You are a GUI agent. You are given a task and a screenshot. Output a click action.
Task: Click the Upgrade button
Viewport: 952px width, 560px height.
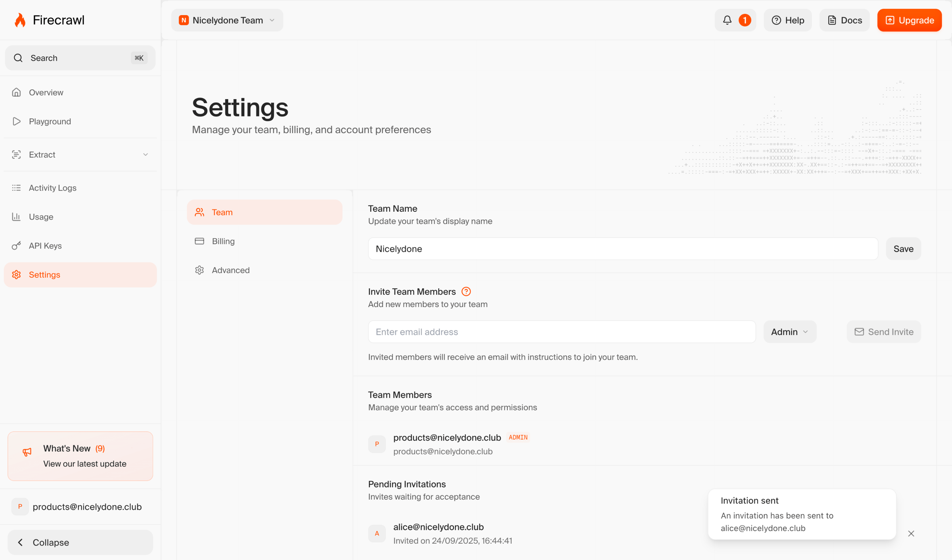tap(909, 20)
